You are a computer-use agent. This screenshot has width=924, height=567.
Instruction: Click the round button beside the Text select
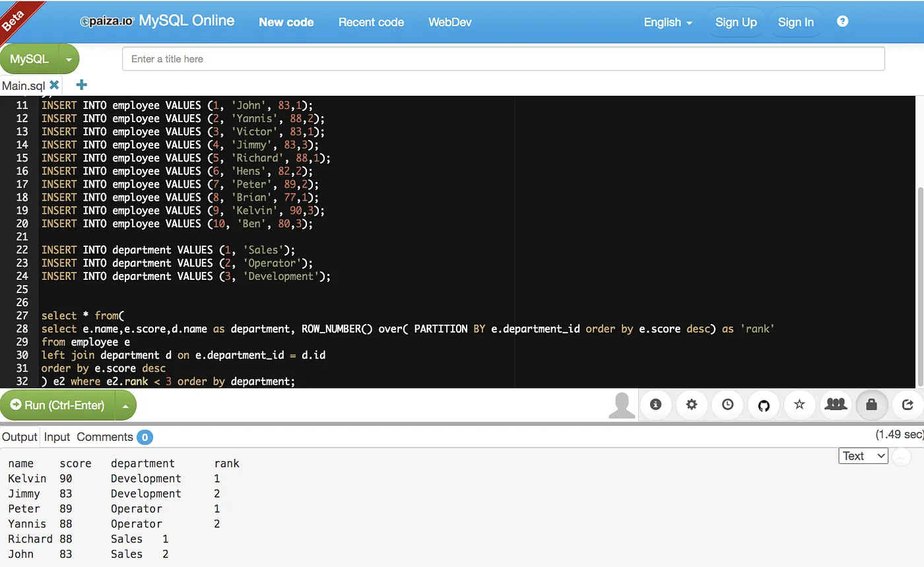click(x=902, y=456)
